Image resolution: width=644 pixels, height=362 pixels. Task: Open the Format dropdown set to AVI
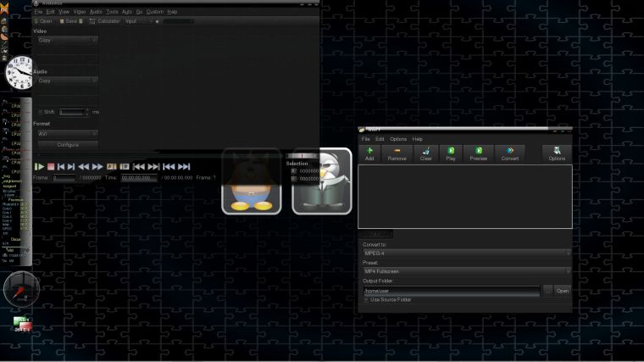67,134
